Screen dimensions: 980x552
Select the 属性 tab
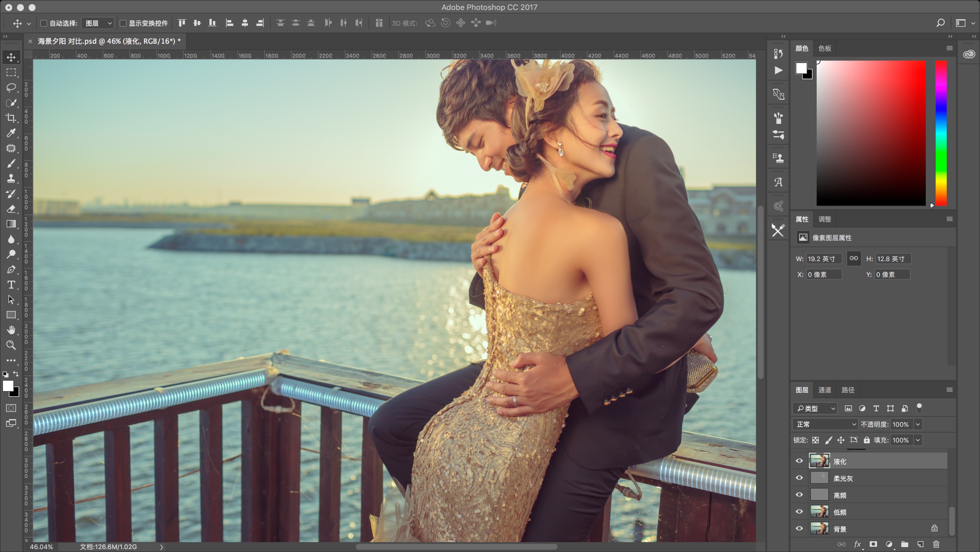point(802,219)
